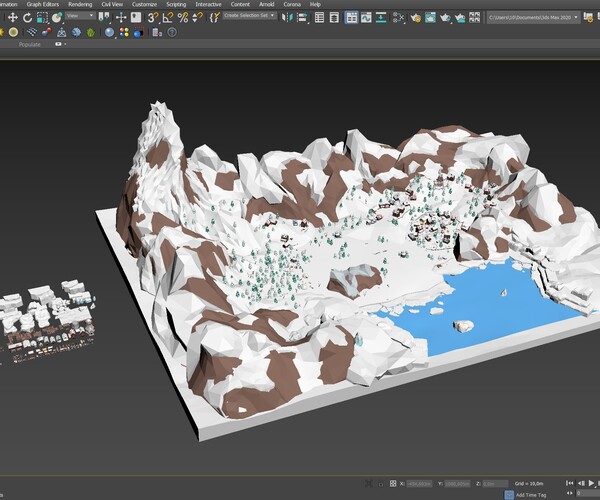Toggle Select and Manipulate crosshair icon

[121, 18]
